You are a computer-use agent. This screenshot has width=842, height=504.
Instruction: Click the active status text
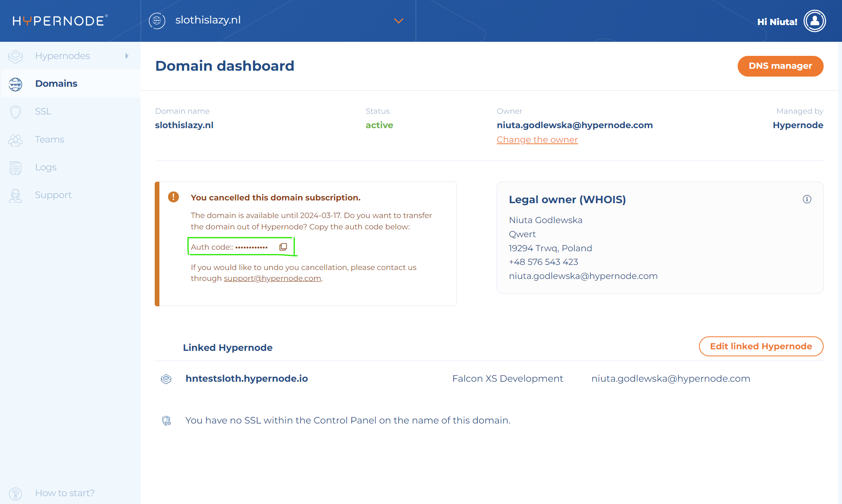[379, 125]
